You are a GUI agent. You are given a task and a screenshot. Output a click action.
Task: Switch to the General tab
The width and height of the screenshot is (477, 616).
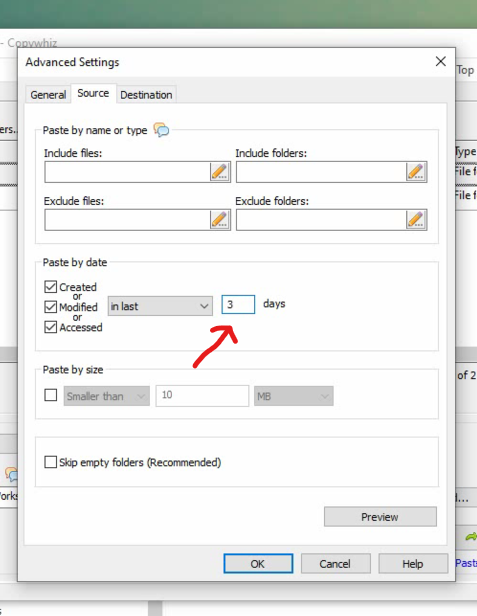(48, 95)
